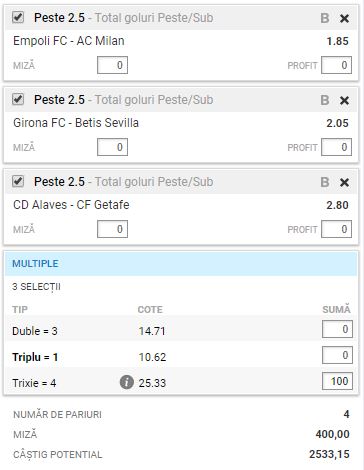Click the Miză field for Girona match

pos(112,147)
